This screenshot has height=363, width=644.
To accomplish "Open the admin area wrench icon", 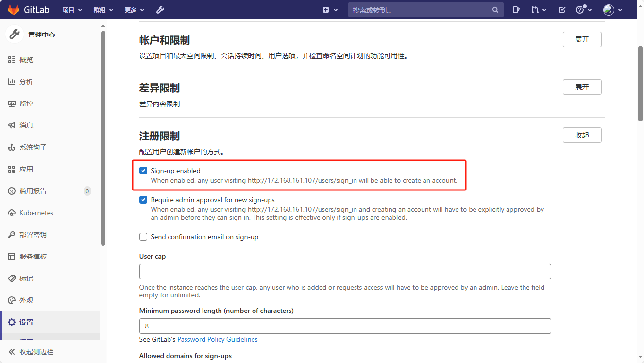I will point(160,10).
